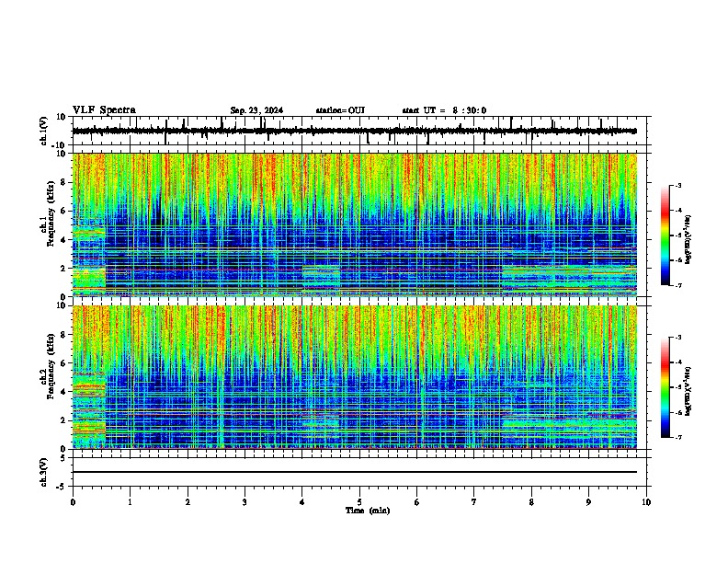Click the ch.2 frequency axis "8" tick label
This screenshot has width=728, height=563.
pyautogui.click(x=63, y=335)
